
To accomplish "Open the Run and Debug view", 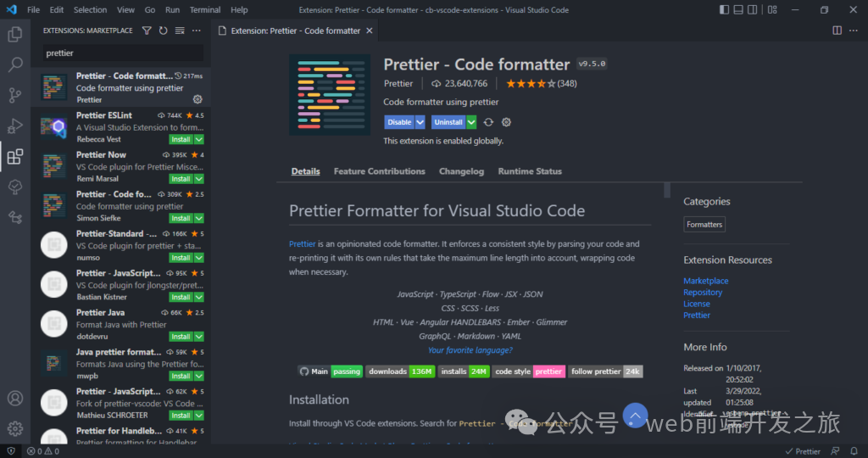I will click(x=15, y=126).
